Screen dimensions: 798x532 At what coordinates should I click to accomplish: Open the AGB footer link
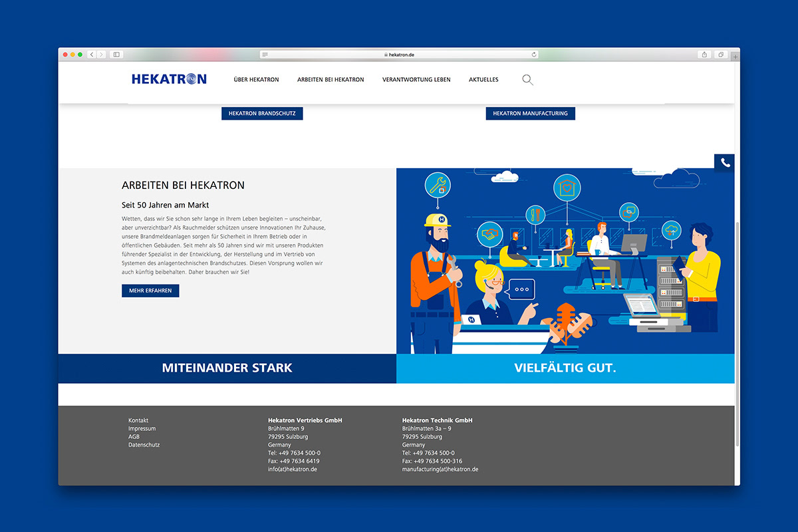134,436
